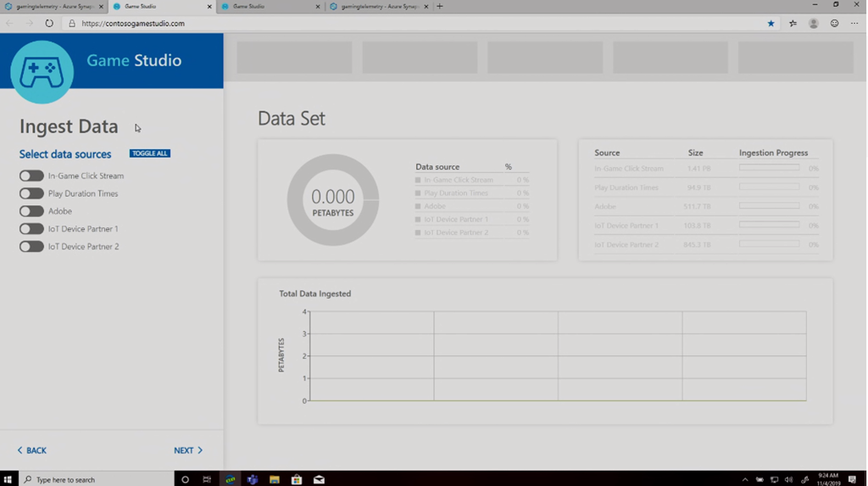Open the browser profile avatar

tap(814, 24)
